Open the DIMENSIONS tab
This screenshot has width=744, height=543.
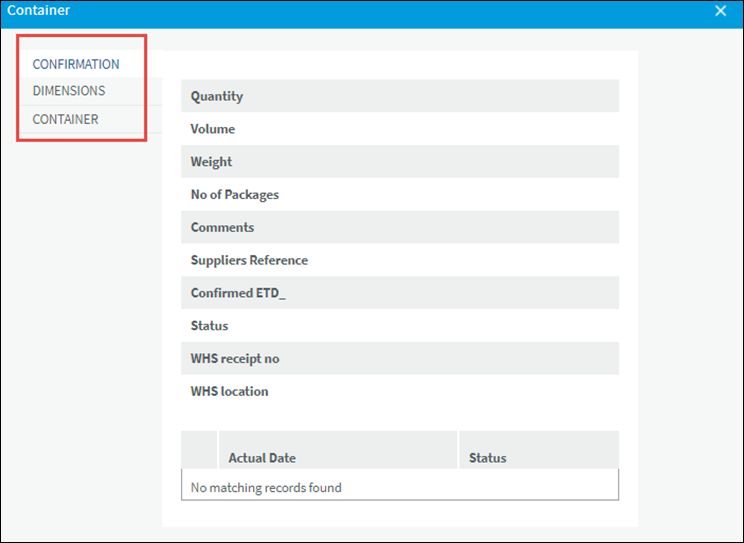tap(69, 91)
